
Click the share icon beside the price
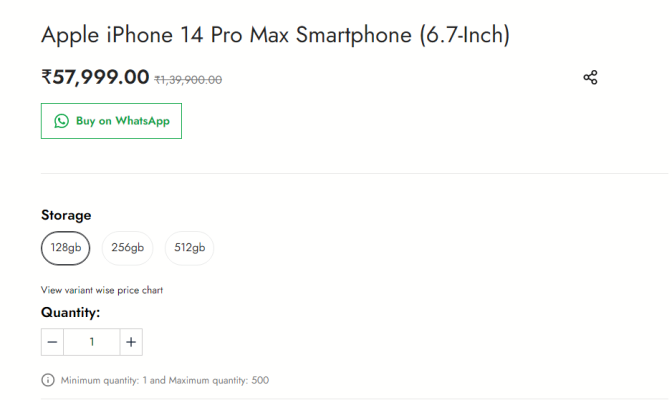pos(590,78)
